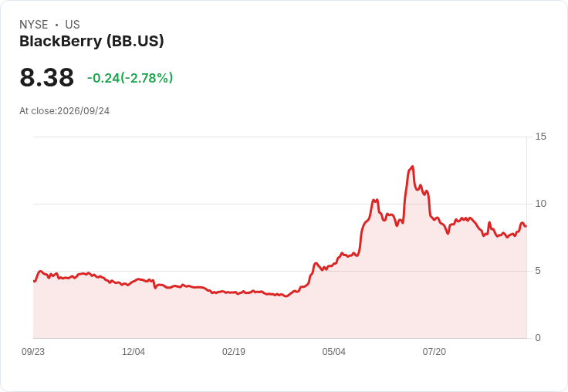Viewport: 568px width, 392px height.
Task: Click the At close:2026/09/24 date text
Action: pyautogui.click(x=65, y=111)
